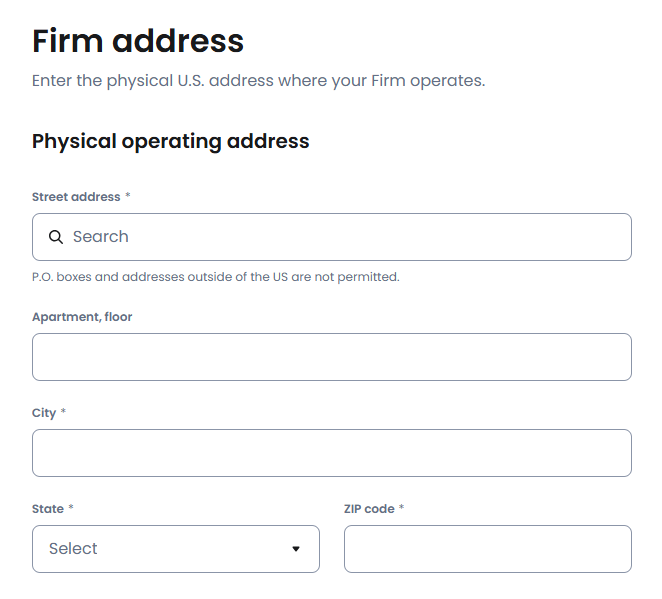Image resolution: width=662 pixels, height=599 pixels.
Task: Expand State list via the caret arrow
Action: 295,549
